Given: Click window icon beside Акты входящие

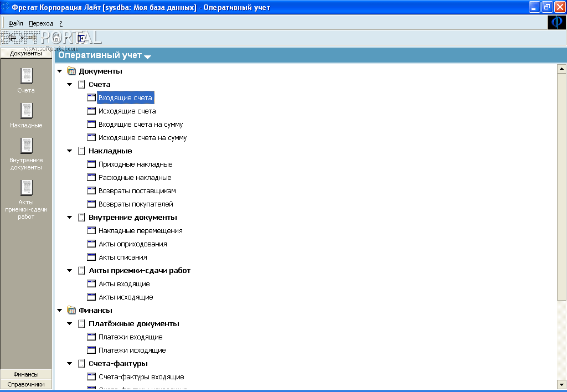Looking at the screenshot, I should [91, 283].
